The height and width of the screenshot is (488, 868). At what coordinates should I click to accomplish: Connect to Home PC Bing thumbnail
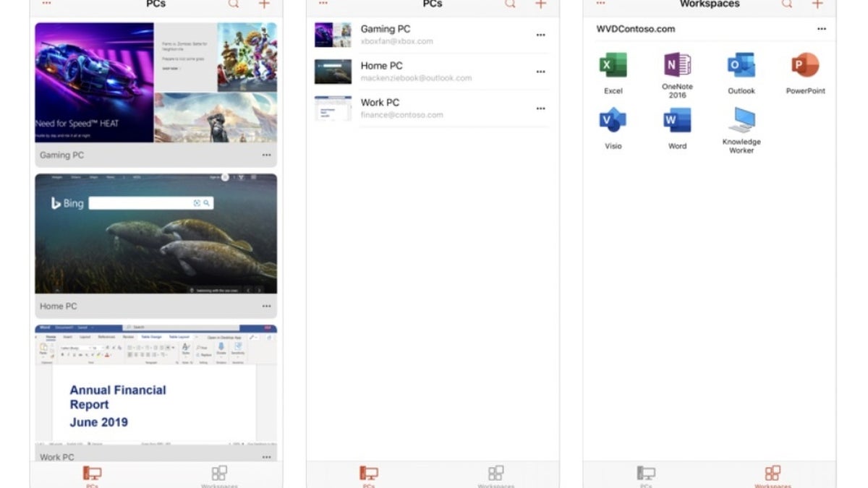click(x=156, y=234)
